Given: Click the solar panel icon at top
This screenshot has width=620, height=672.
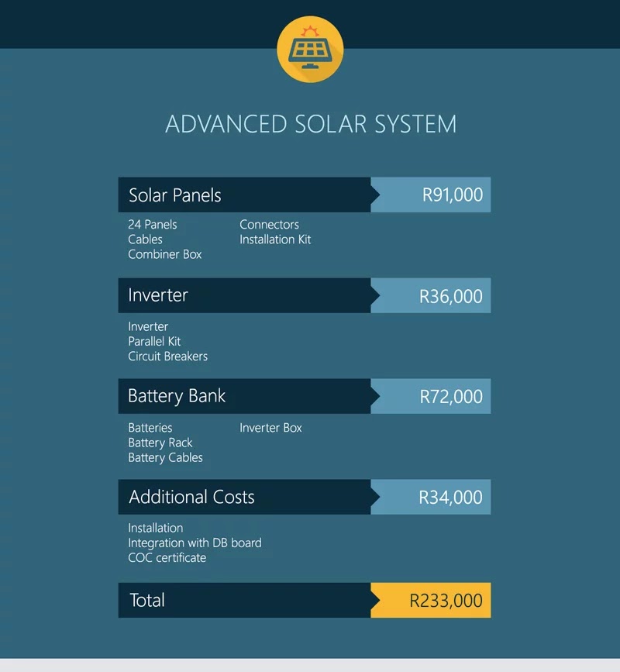Looking at the screenshot, I should (310, 50).
